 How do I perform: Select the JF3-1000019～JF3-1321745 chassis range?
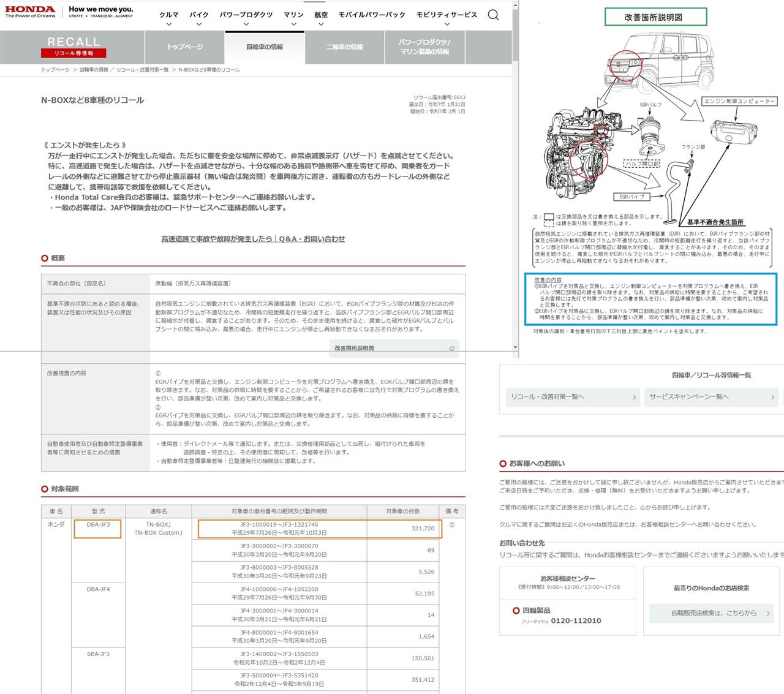click(279, 525)
